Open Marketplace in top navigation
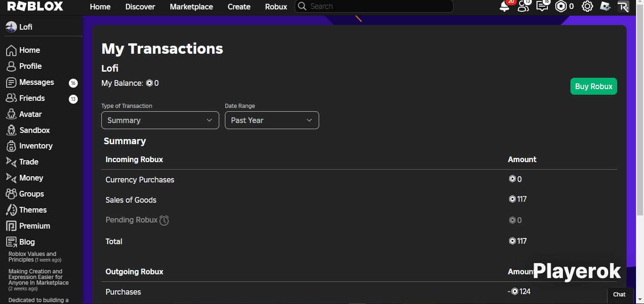Screen dimensions: 644x304 [x=191, y=7]
